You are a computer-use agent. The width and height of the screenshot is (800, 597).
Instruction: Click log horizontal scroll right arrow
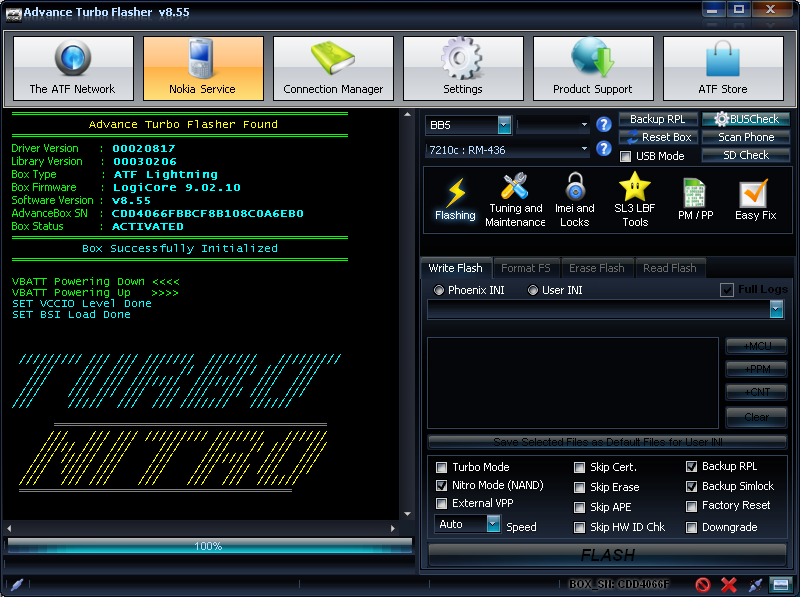coord(392,529)
